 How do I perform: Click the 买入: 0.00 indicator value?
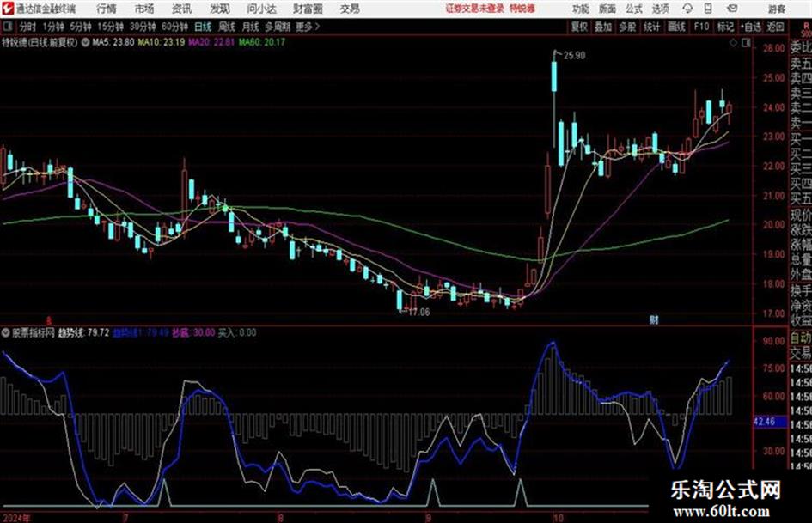click(236, 332)
